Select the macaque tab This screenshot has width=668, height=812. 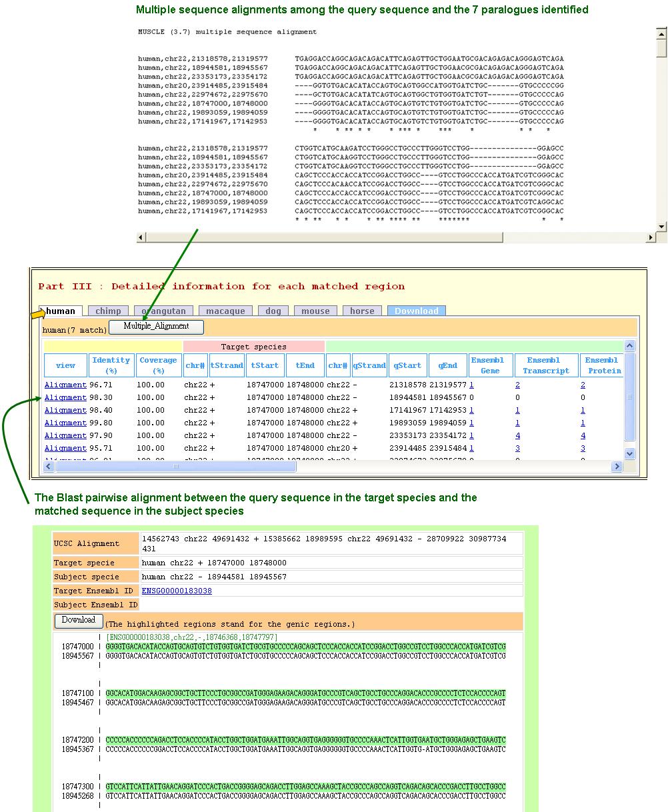coord(225,311)
